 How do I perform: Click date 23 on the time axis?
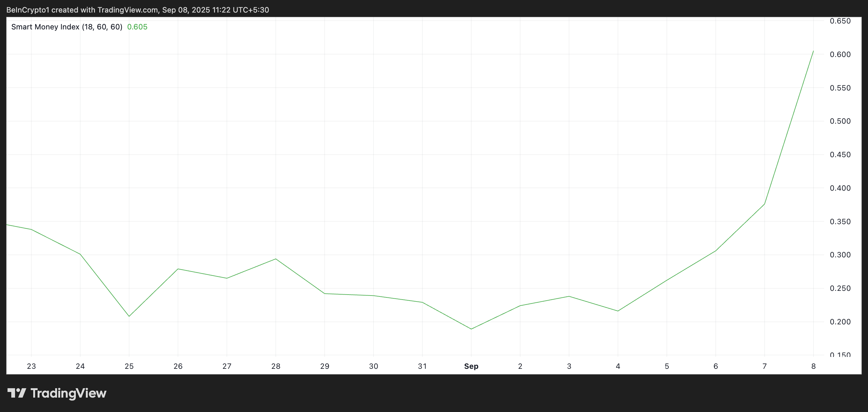31,366
